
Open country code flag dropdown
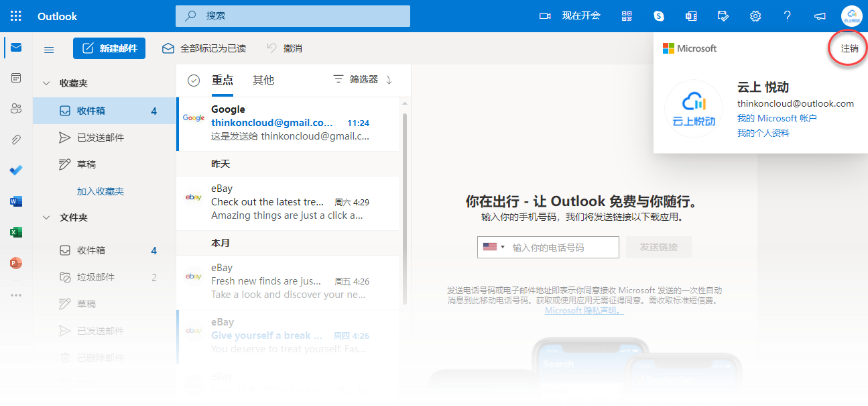tap(494, 247)
